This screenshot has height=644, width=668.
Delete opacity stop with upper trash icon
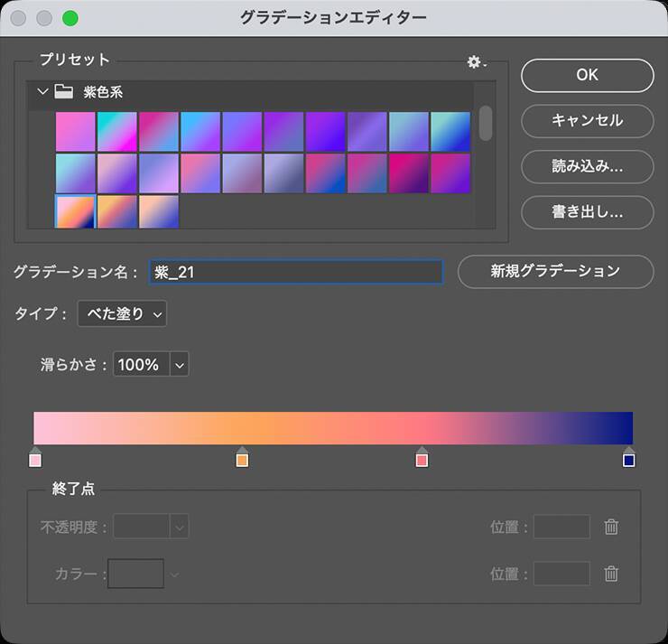(x=611, y=527)
